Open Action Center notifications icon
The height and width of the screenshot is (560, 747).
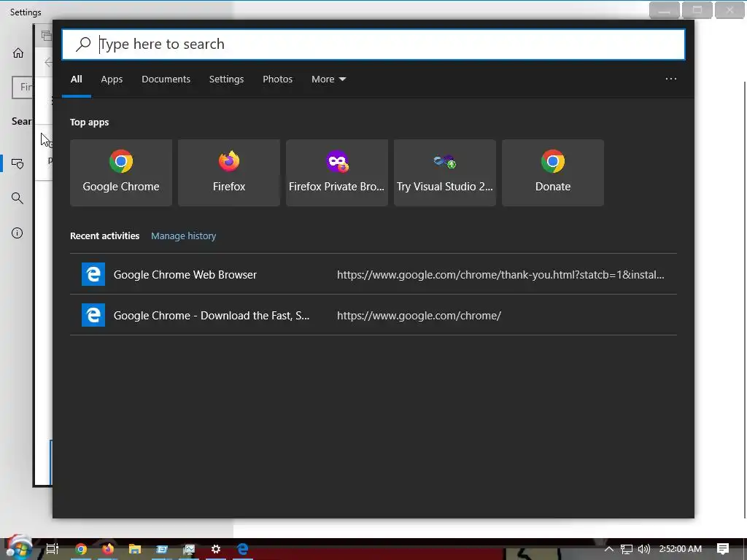point(723,549)
